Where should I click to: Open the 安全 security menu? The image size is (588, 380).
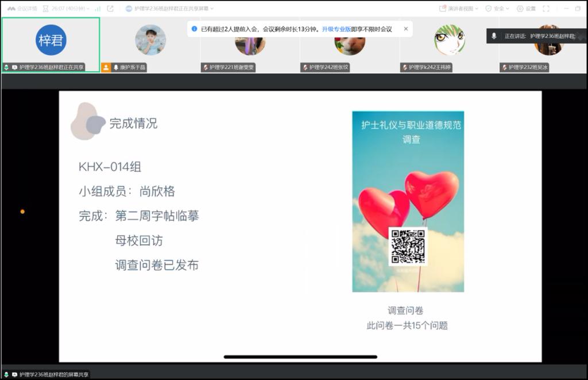pyautogui.click(x=497, y=9)
